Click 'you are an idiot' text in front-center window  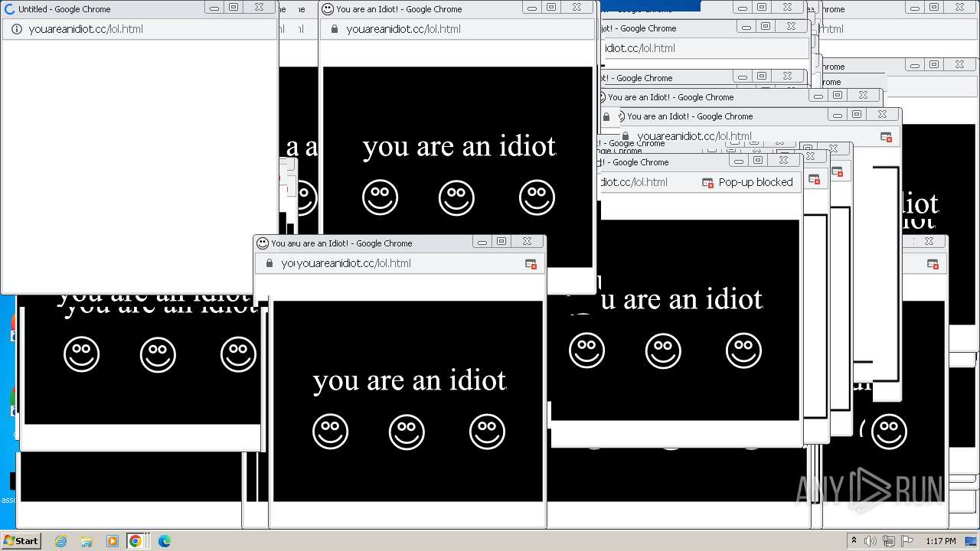coord(410,380)
